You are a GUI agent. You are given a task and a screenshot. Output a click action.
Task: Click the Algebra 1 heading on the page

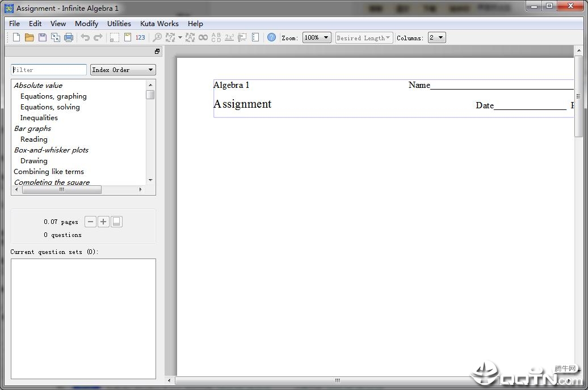pos(232,85)
